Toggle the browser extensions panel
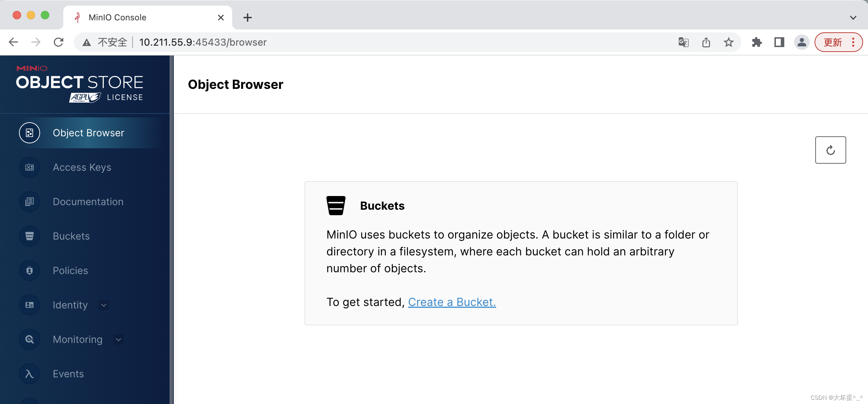868x404 pixels. click(755, 43)
